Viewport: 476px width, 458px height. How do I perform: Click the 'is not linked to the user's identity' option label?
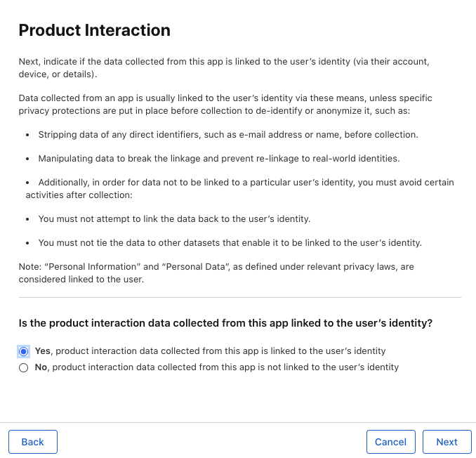coord(225,367)
